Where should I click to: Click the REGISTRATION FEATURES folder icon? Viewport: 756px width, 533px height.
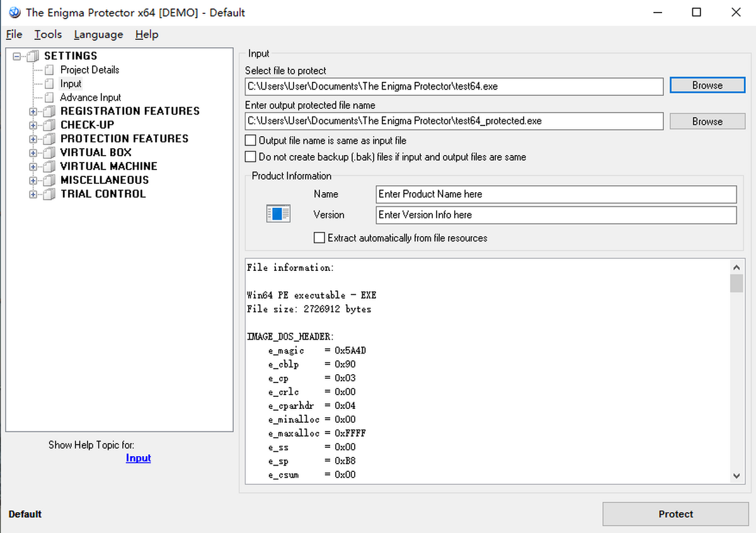tap(49, 112)
